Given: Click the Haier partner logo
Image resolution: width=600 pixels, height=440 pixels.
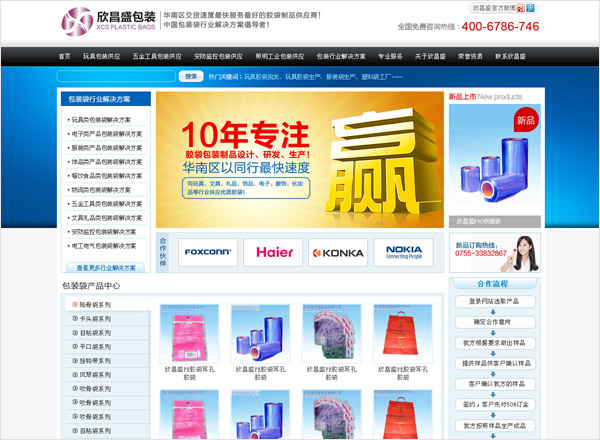Looking at the screenshot, I should [x=273, y=253].
